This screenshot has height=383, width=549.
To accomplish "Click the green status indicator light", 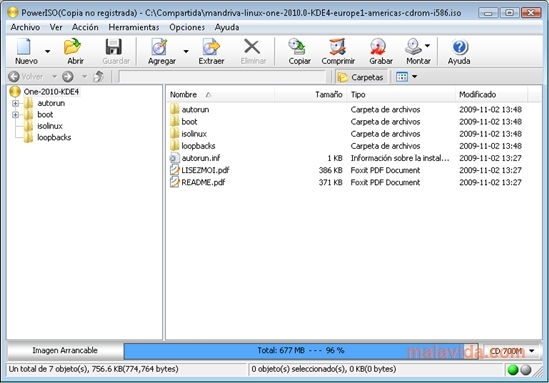I will pos(513,370).
